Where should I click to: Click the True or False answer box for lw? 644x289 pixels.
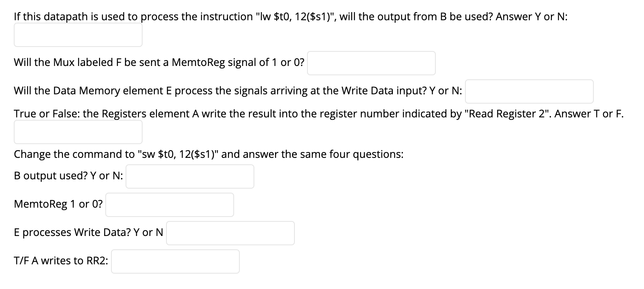78,132
